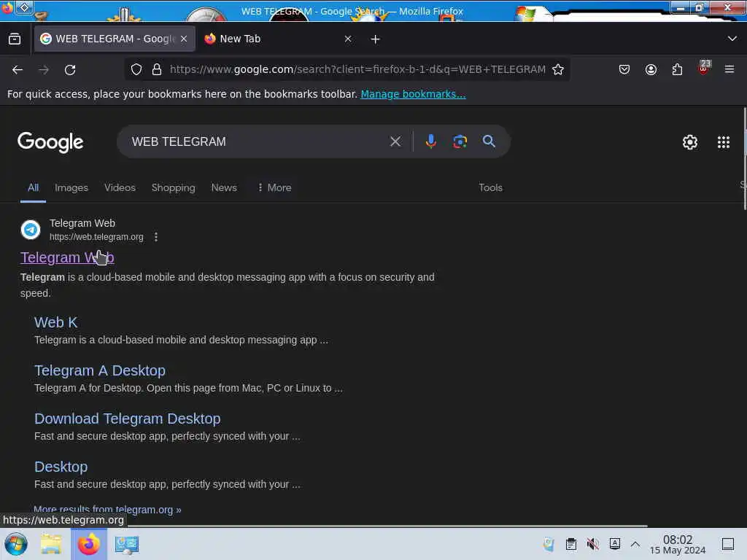Search by image with Google Lens
The image size is (747, 560).
pyautogui.click(x=460, y=141)
